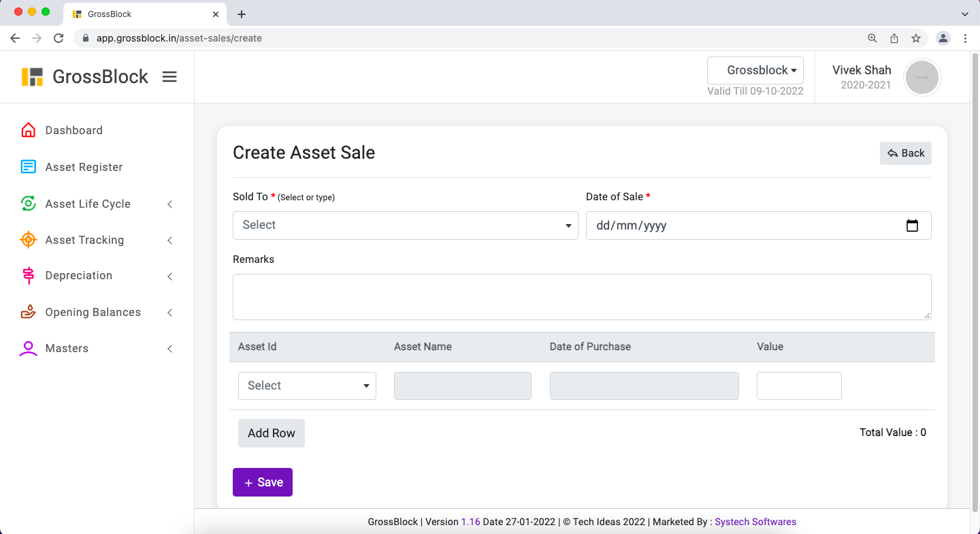The image size is (980, 534).
Task: Click the user profile avatar
Action: tap(921, 78)
